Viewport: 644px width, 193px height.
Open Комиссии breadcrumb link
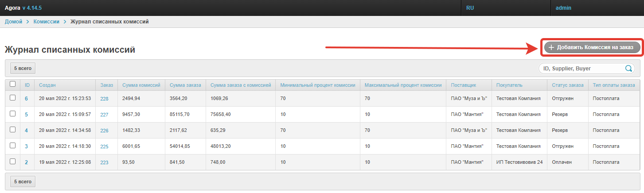click(x=46, y=22)
